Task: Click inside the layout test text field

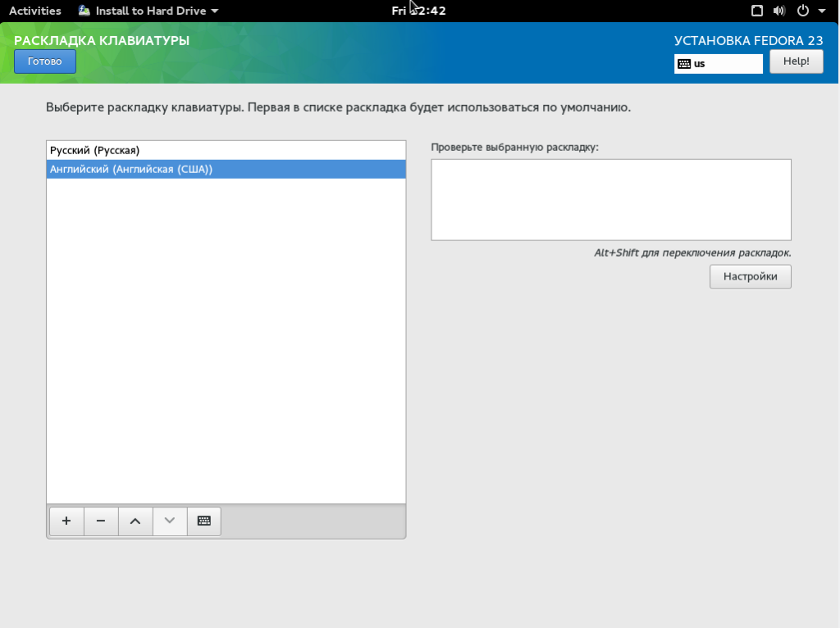Action: [x=610, y=199]
